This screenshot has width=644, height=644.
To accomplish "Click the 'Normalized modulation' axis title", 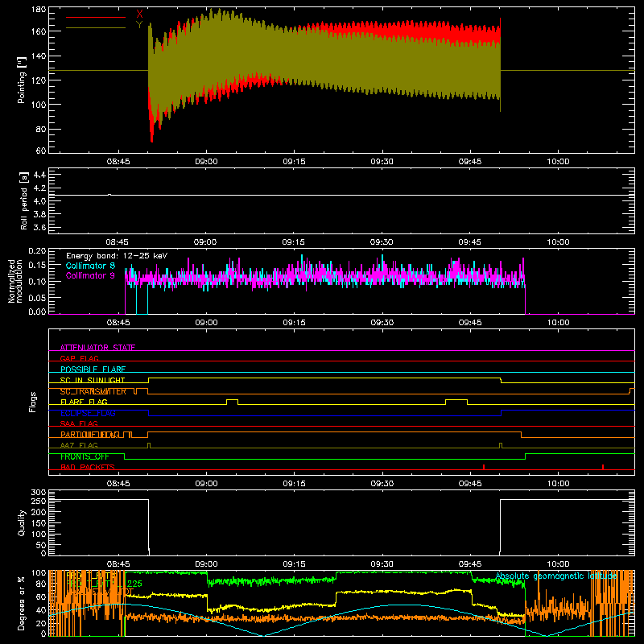I will coord(16,281).
